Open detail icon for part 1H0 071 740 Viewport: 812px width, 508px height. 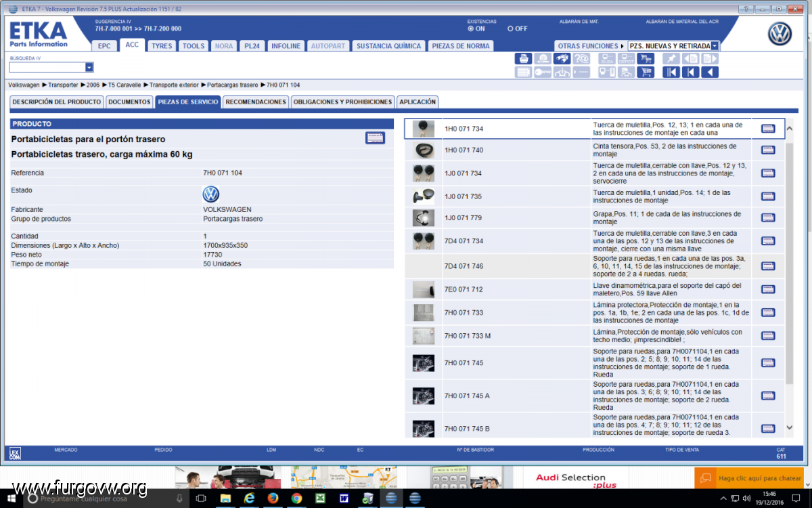coord(768,150)
